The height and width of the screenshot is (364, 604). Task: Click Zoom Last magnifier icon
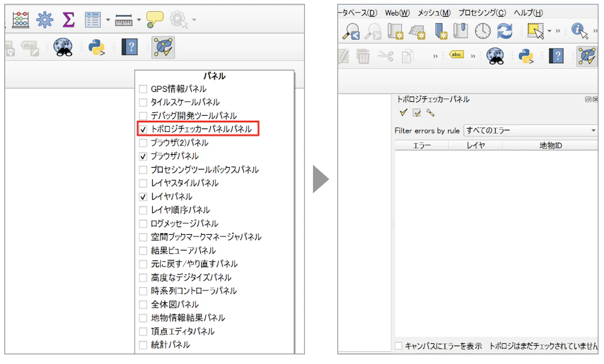coord(351,31)
